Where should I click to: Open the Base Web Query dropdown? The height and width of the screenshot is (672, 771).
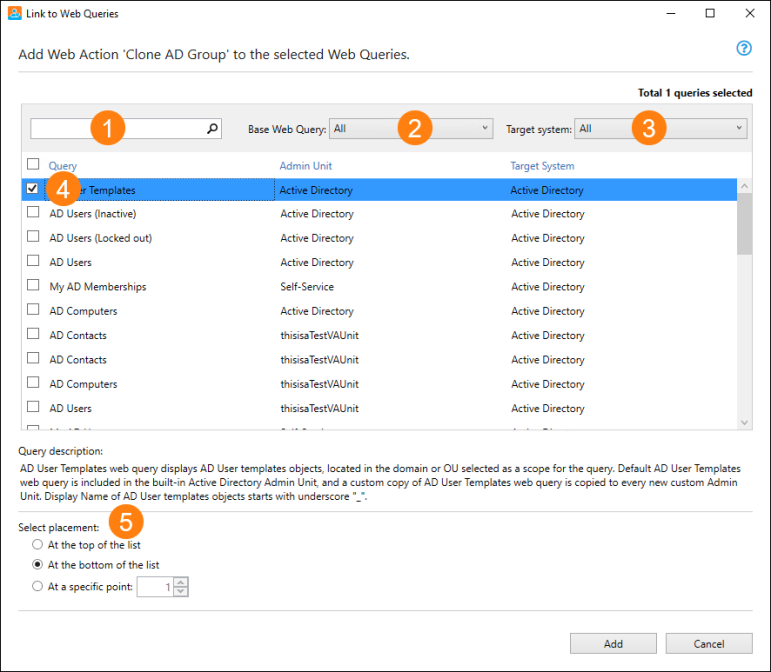[411, 129]
